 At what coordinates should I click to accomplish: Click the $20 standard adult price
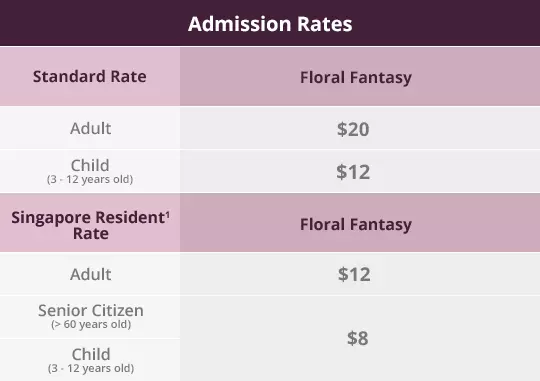point(353,129)
